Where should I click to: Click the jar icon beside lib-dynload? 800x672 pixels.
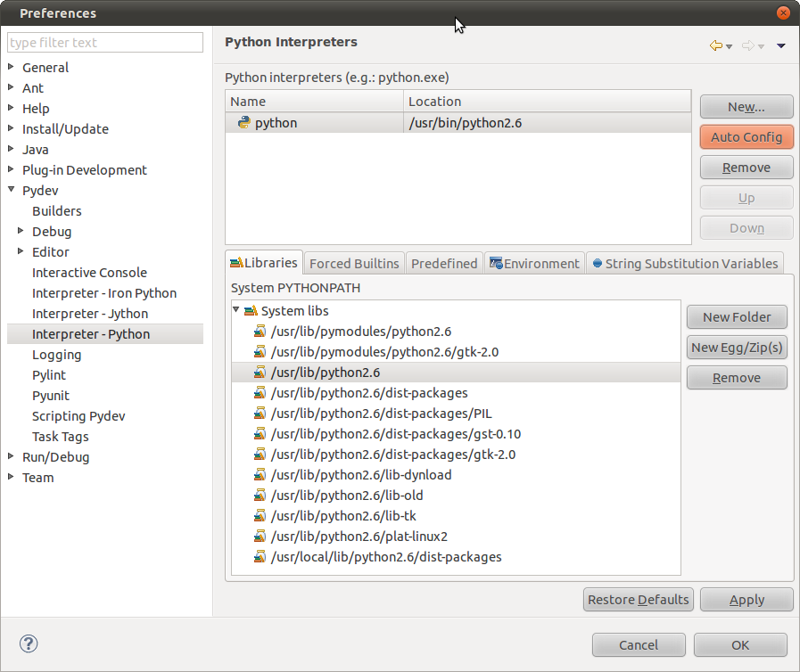coord(259,475)
